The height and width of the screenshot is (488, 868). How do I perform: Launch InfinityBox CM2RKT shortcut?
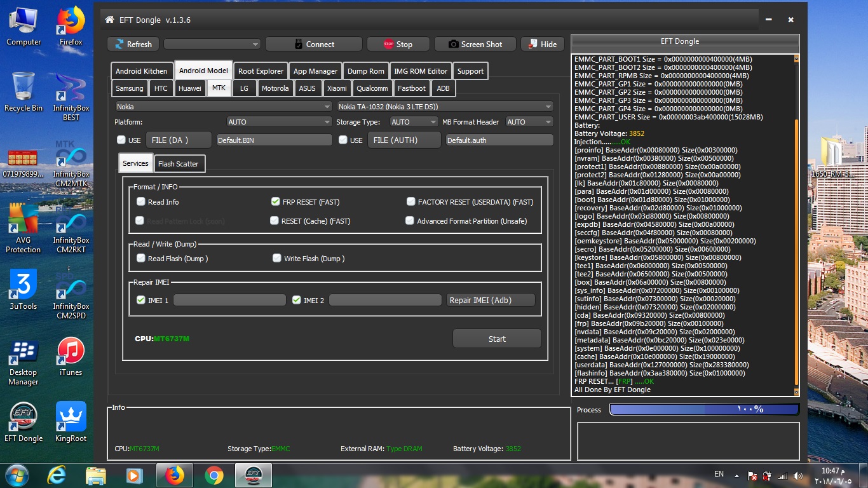[x=71, y=230]
